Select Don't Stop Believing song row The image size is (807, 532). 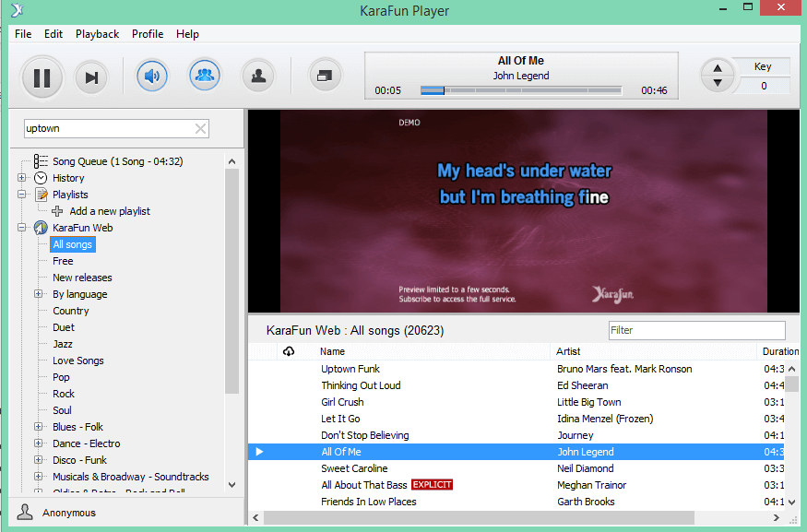516,435
